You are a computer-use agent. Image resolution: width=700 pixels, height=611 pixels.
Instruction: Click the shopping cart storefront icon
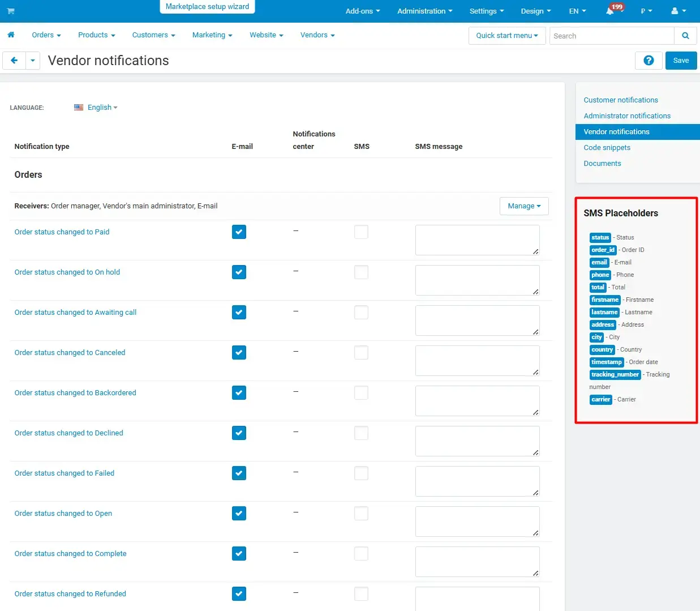click(x=11, y=11)
